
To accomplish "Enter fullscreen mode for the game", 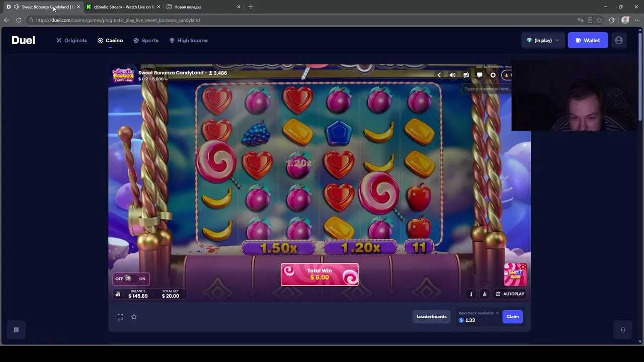I will point(120,317).
